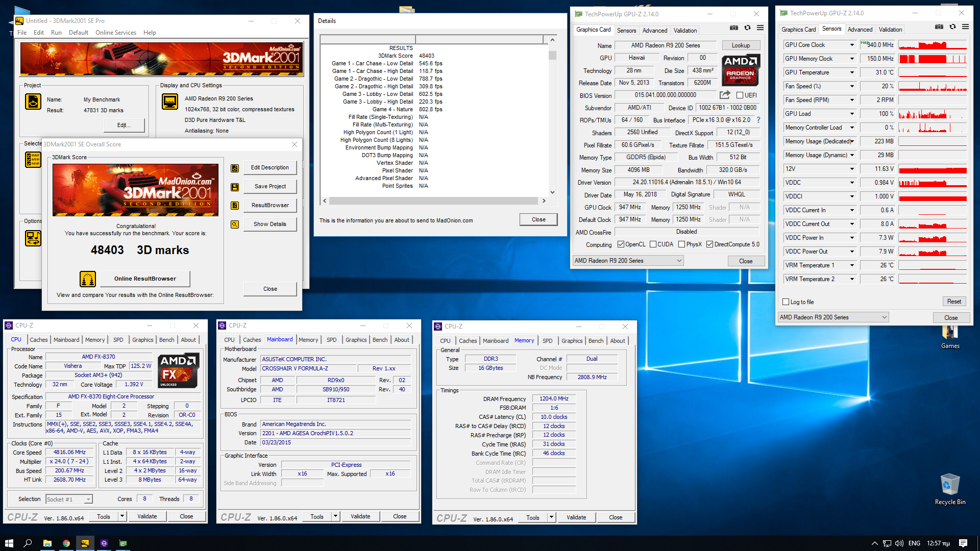Open GPU Core Clock sensor dropdown

852,45
